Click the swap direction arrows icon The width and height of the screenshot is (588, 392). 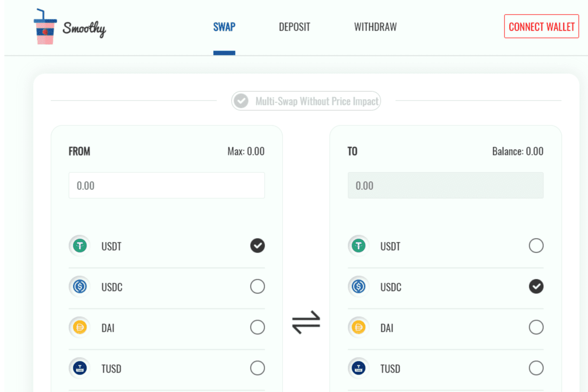tap(306, 322)
